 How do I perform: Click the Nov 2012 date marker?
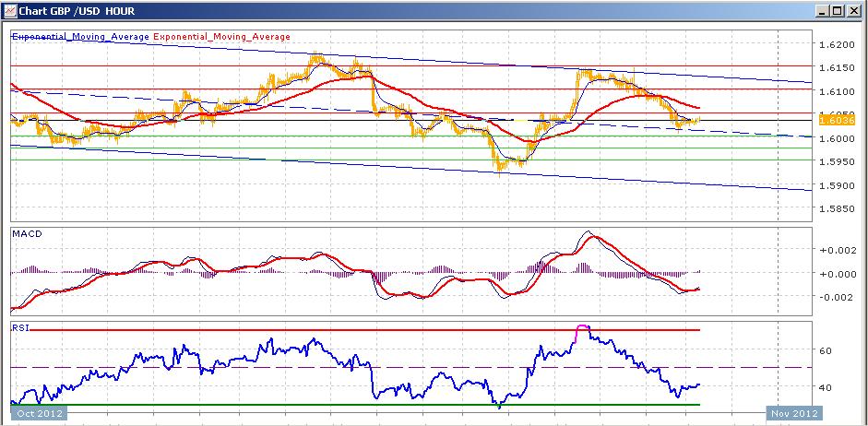point(794,413)
